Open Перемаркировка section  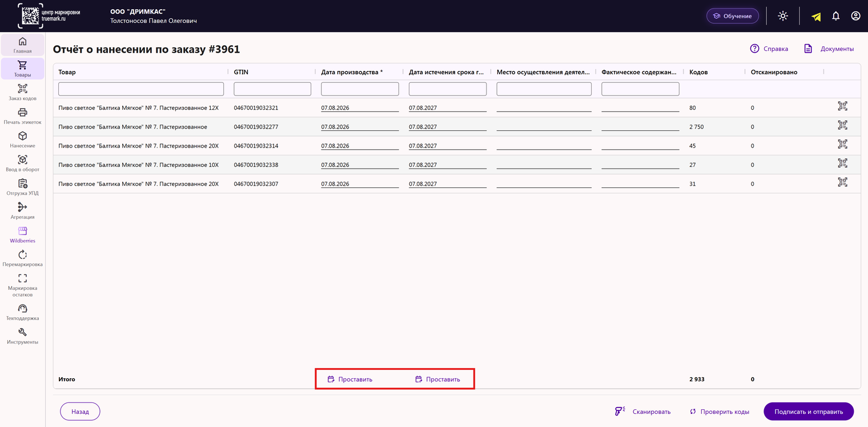tap(22, 258)
